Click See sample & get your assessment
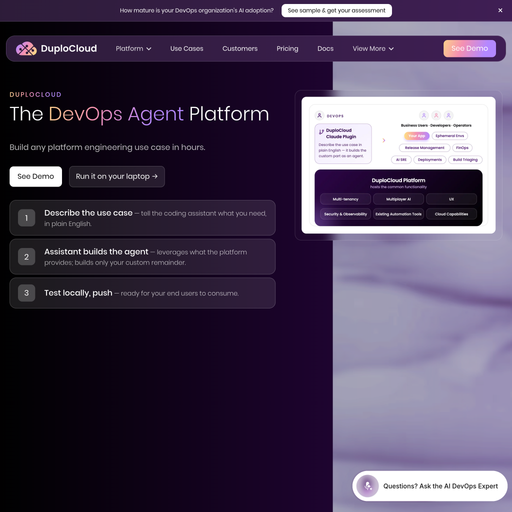The height and width of the screenshot is (512, 512). [337, 10]
